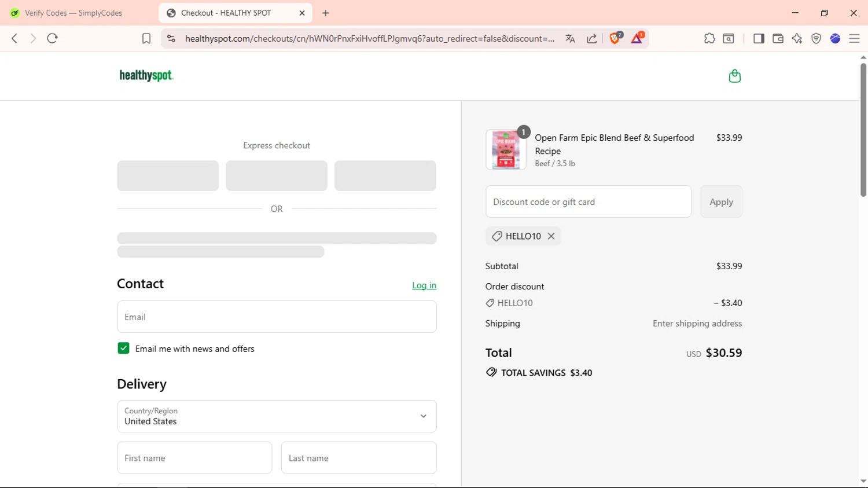Click the page vertical scrollbar thumb
868x488 pixels.
(x=863, y=130)
